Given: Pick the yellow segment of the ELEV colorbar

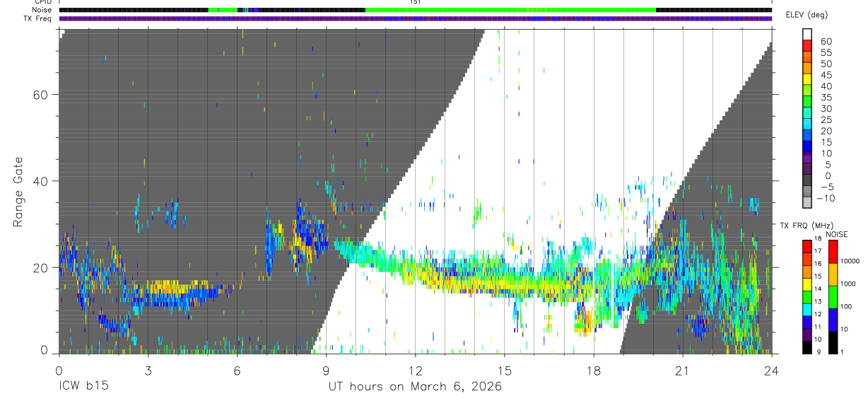Looking at the screenshot, I should pyautogui.click(x=807, y=80).
